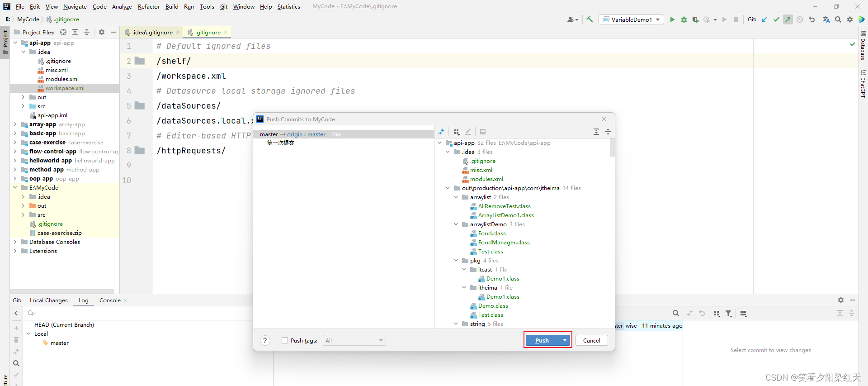This screenshot has height=386, width=868.
Task: Switch to Console tab in Git panel
Action: coord(110,300)
